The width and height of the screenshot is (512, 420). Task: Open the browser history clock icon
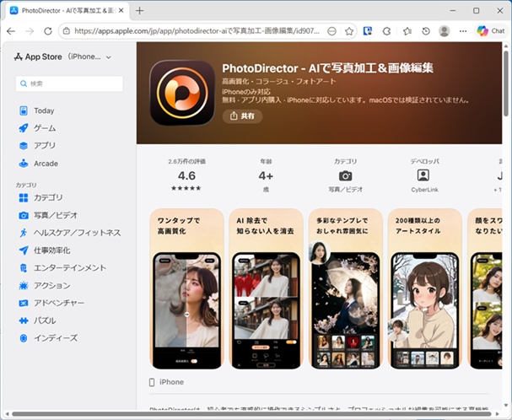[x=425, y=31]
